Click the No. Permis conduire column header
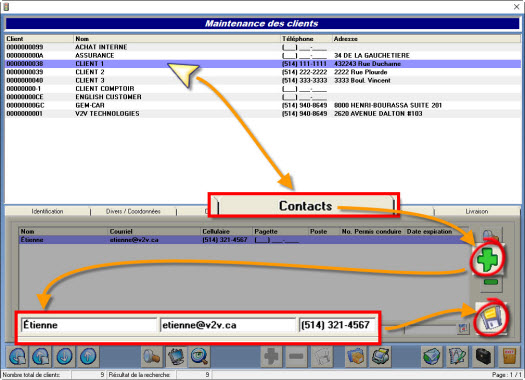The height and width of the screenshot is (380, 525). point(371,231)
